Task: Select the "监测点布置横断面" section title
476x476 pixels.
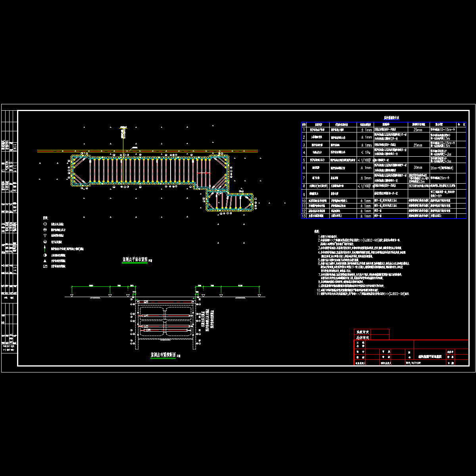Action: click(163, 355)
